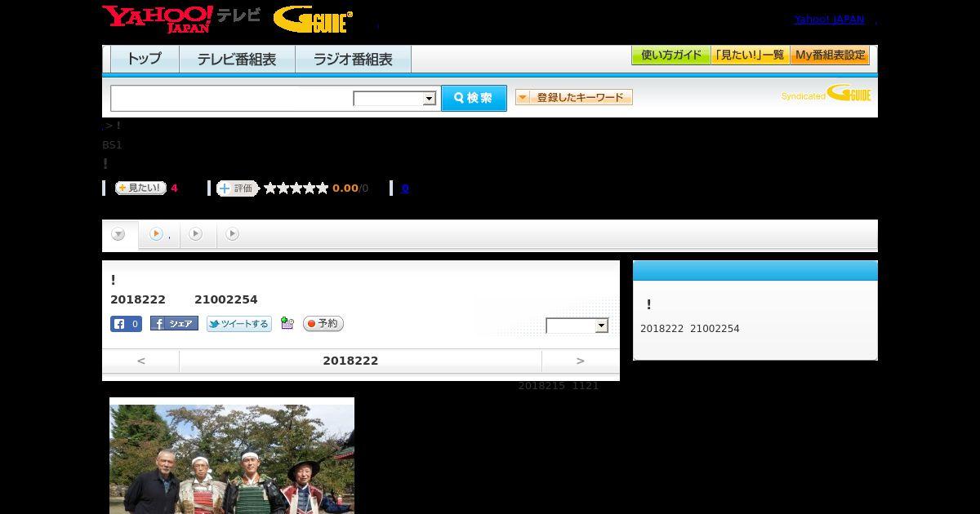The image size is (980, 514).
Task: Open the 使い方ガイド page
Action: [671, 55]
